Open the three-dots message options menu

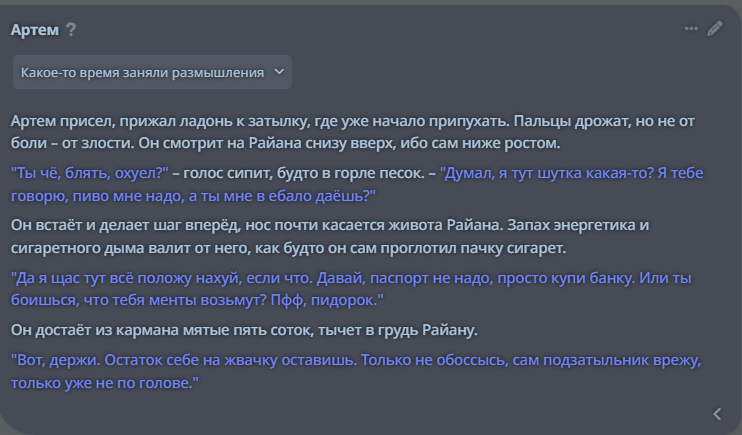click(x=691, y=28)
